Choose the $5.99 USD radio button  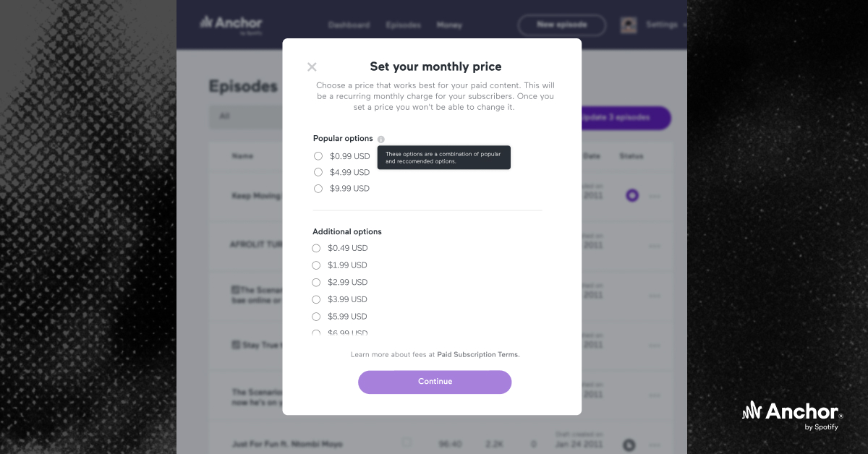316,317
